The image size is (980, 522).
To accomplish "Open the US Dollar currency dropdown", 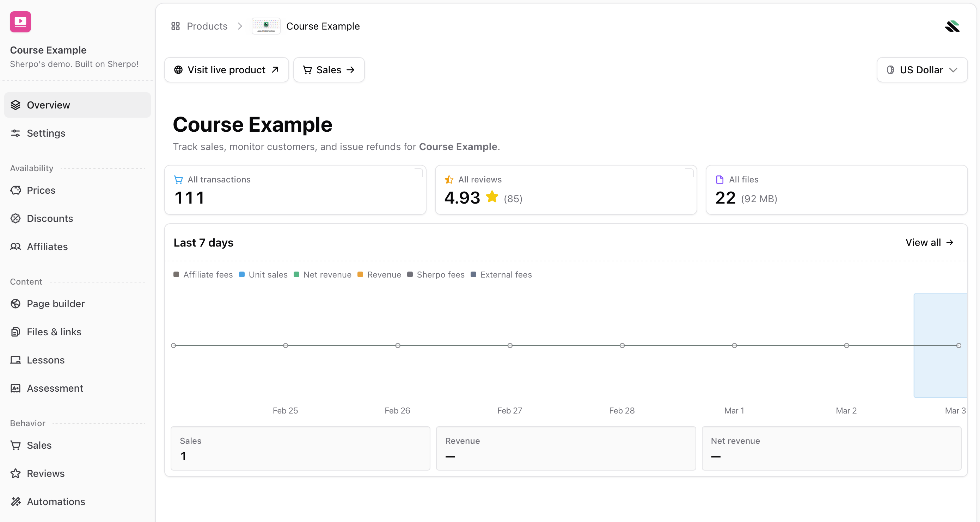I will [922, 70].
